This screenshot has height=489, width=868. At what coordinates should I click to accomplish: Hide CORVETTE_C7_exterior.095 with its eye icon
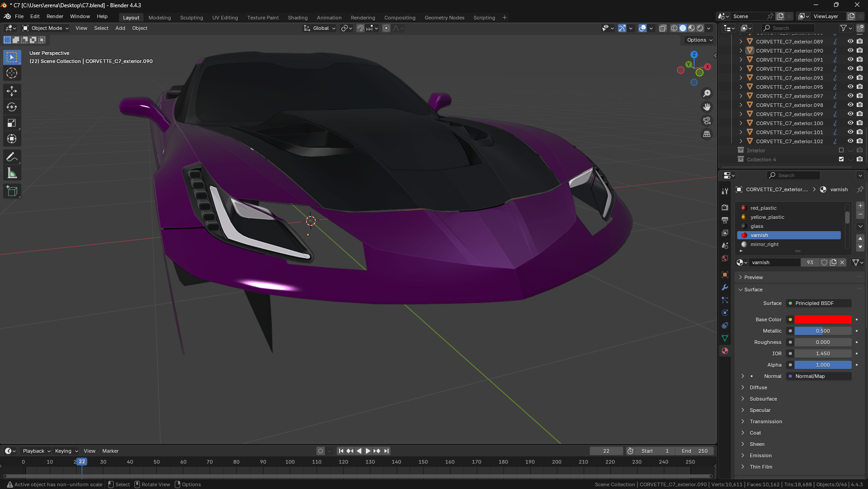(850, 87)
